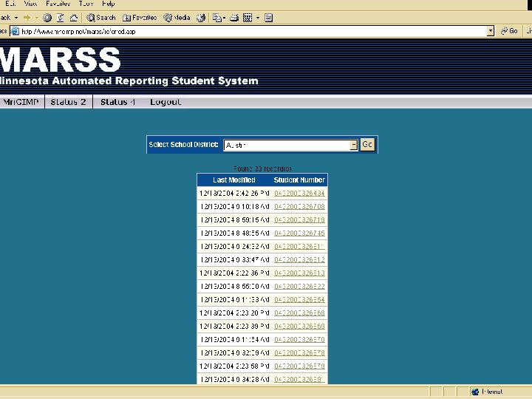Click the 'Found 33 record(s)' text
532x399 pixels.
[262, 168]
